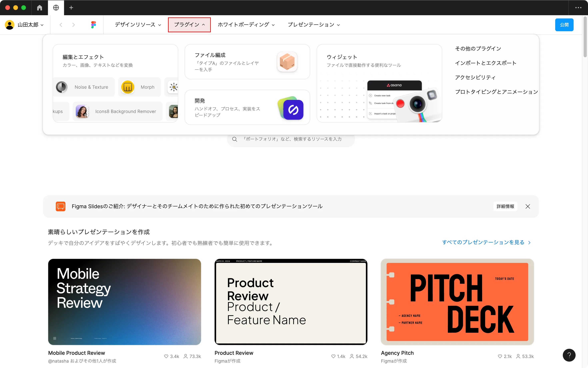Like Agency Pitch with heart icon
The image size is (588, 368).
pos(500,356)
